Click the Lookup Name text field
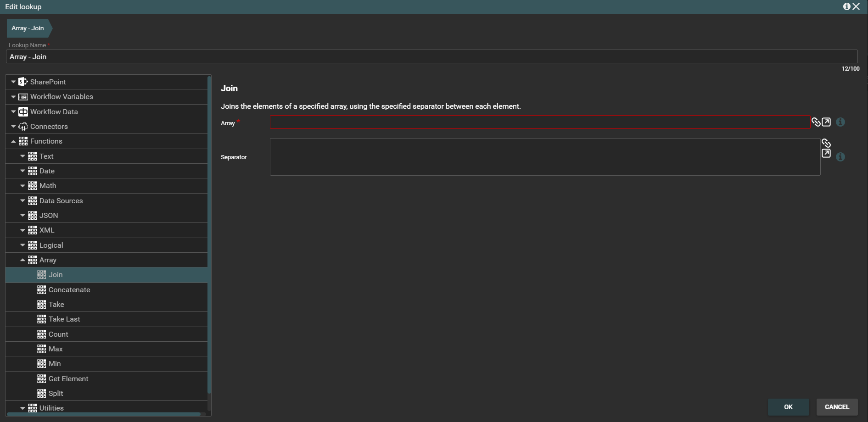 click(431, 57)
